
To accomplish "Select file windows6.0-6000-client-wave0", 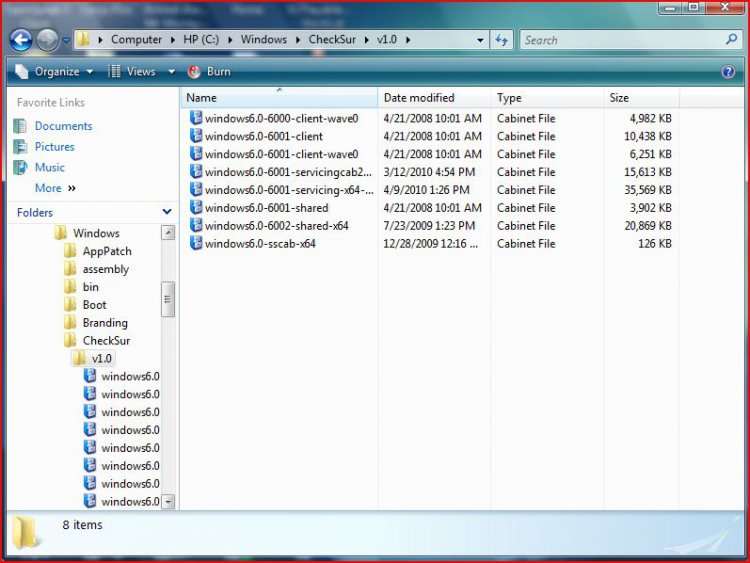I will (281, 118).
